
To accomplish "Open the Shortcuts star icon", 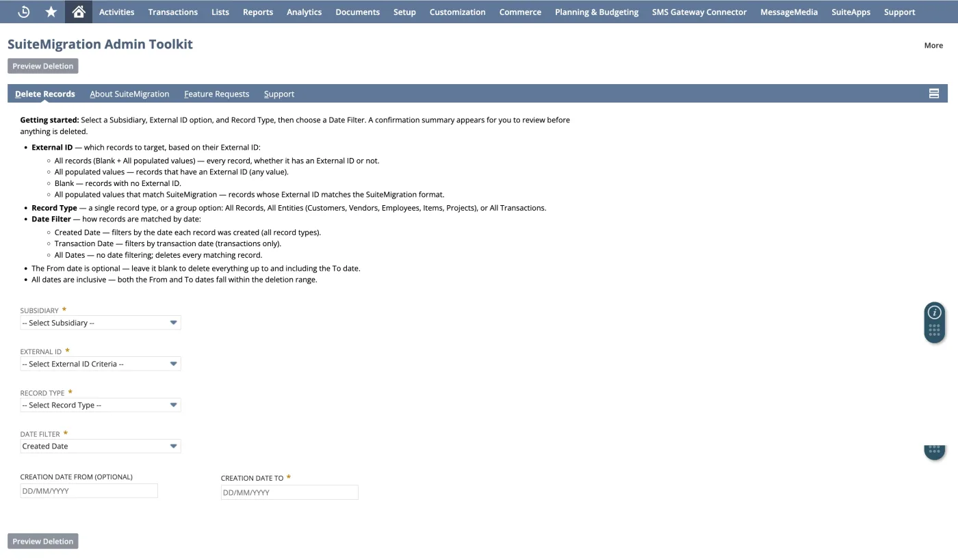I will tap(51, 12).
